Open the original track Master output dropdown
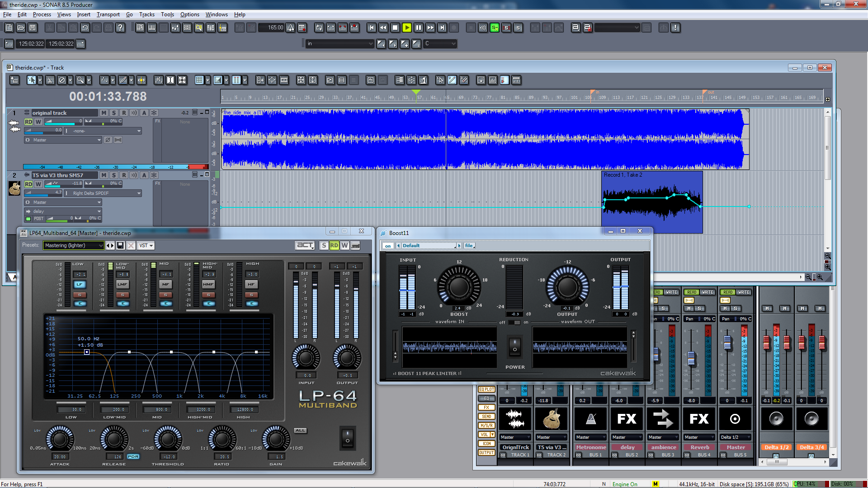 click(63, 140)
